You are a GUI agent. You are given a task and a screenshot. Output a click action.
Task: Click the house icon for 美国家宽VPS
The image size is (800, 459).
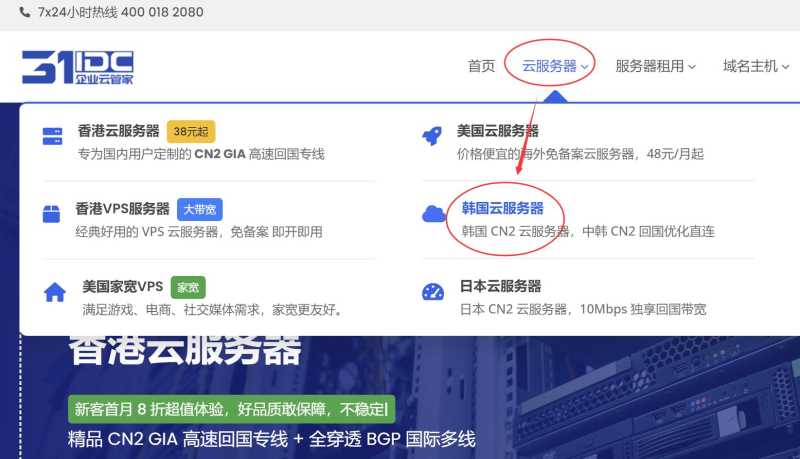[x=55, y=293]
